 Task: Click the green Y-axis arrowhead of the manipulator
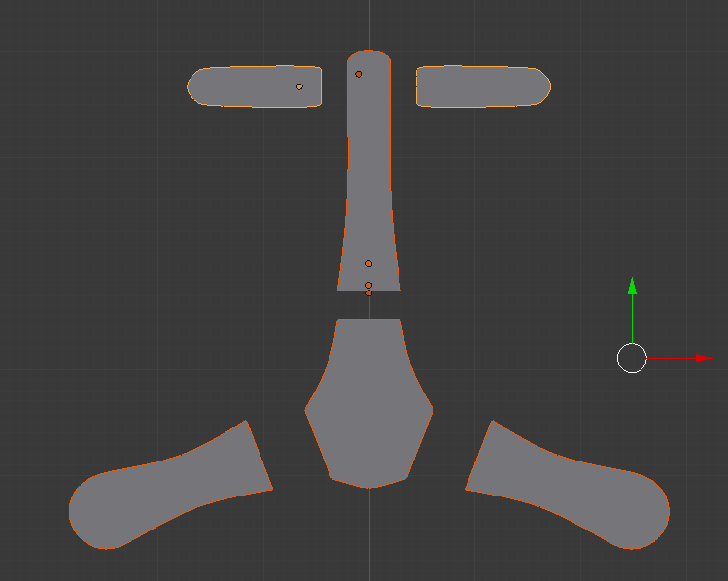[x=632, y=286]
